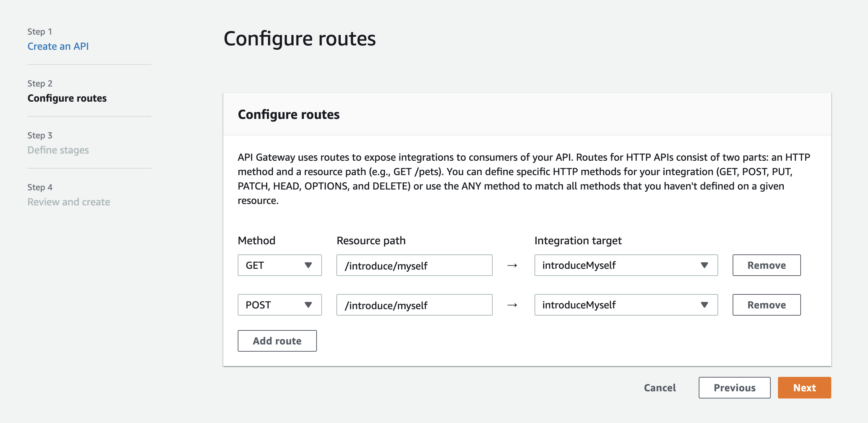Click Step 3 Define stages in the sidebar
Image resolution: width=868 pixels, height=423 pixels.
click(x=58, y=150)
